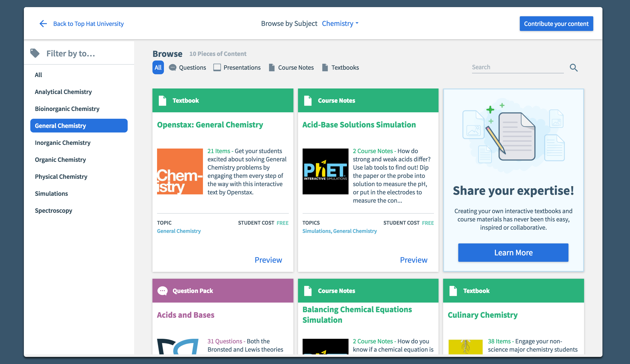Select Analytical Chemistry topic
Image resolution: width=630 pixels, height=364 pixels.
pyautogui.click(x=63, y=92)
